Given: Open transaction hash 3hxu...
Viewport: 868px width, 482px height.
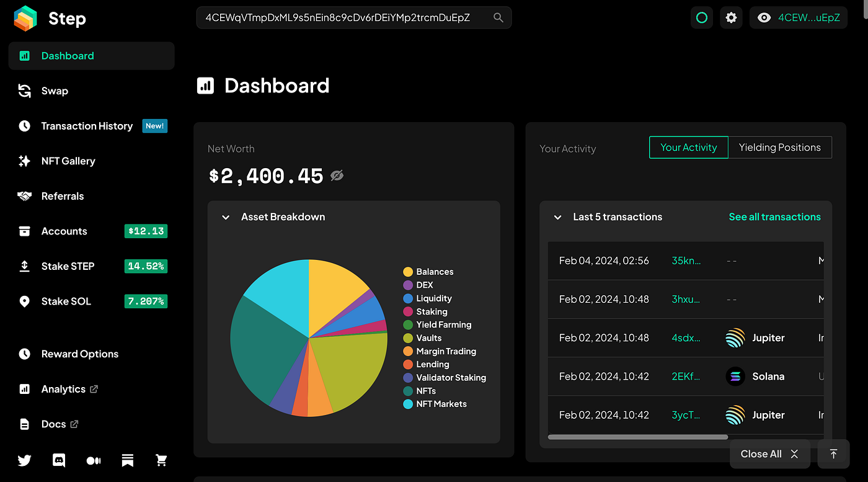Looking at the screenshot, I should click(686, 299).
